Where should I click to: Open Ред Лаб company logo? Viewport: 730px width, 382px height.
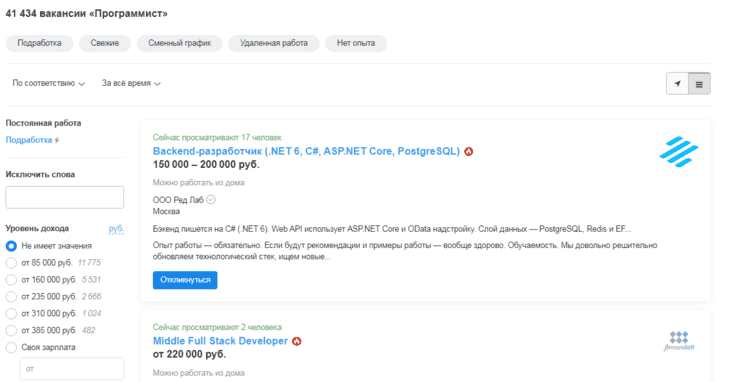(679, 152)
